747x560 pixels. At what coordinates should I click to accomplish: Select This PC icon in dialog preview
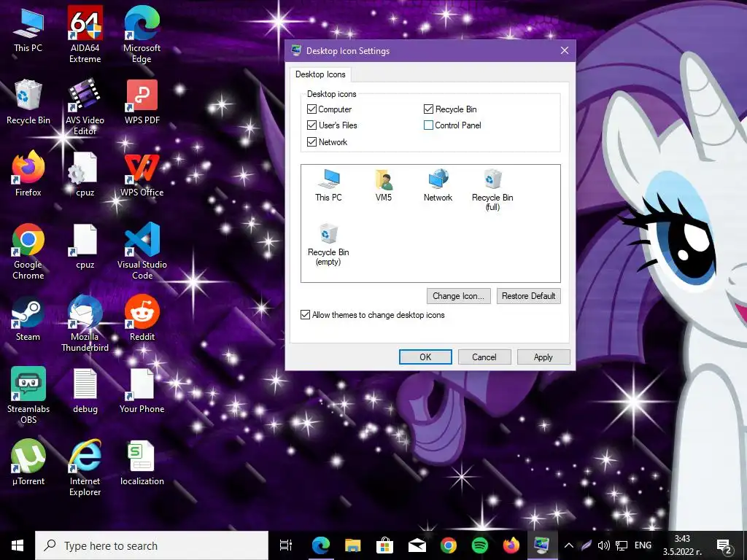pyautogui.click(x=328, y=184)
